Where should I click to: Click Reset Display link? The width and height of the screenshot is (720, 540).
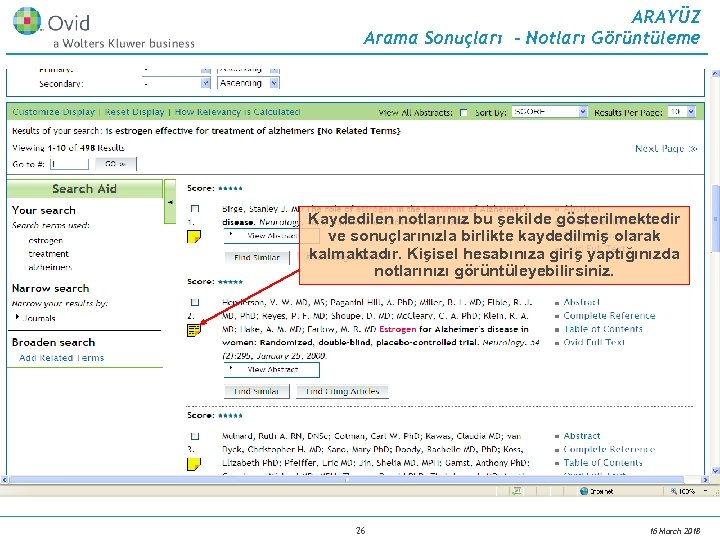[x=134, y=112]
